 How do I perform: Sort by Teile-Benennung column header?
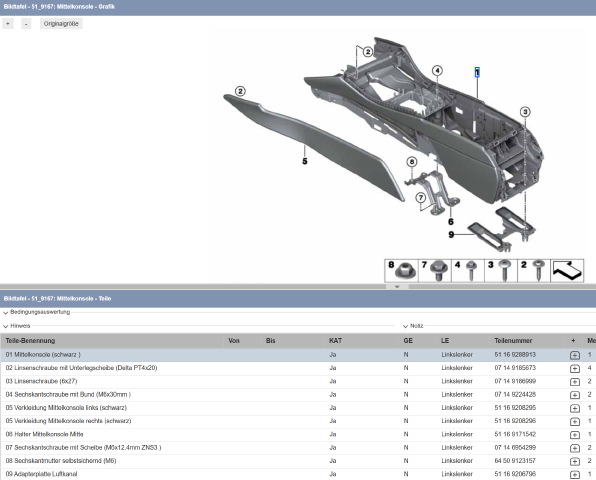[x=30, y=341]
